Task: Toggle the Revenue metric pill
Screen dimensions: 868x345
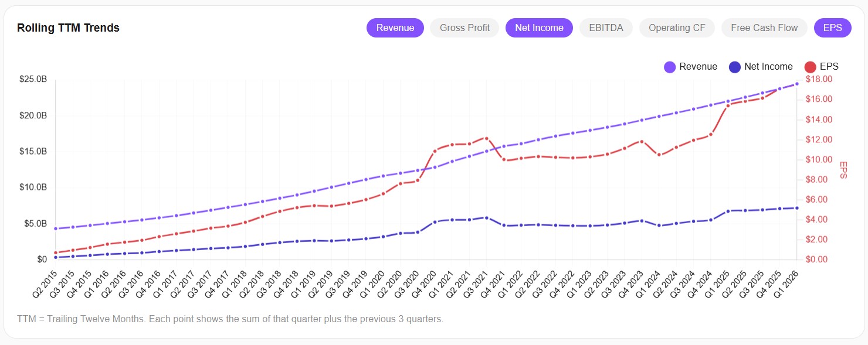Action: point(395,28)
